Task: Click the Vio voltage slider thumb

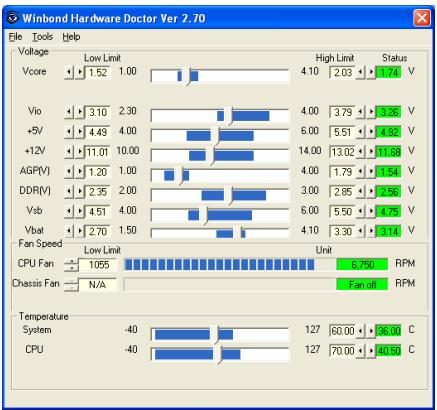Action: 228,116
